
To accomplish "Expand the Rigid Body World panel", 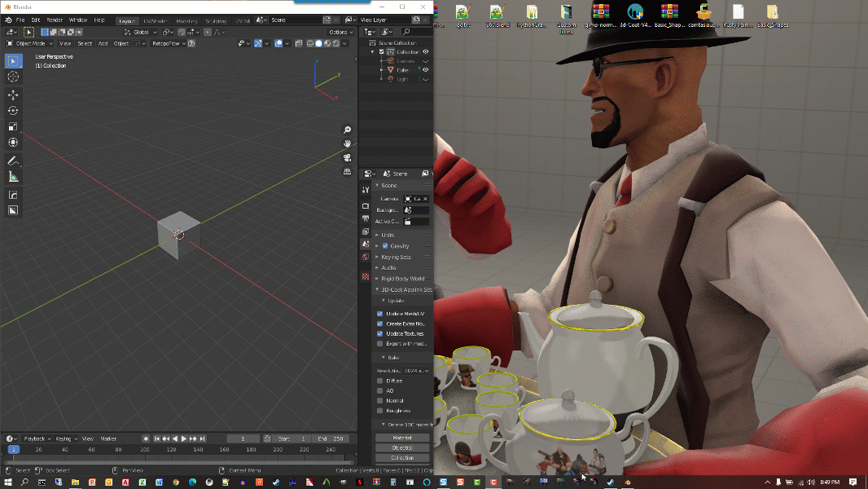I will 402,279.
